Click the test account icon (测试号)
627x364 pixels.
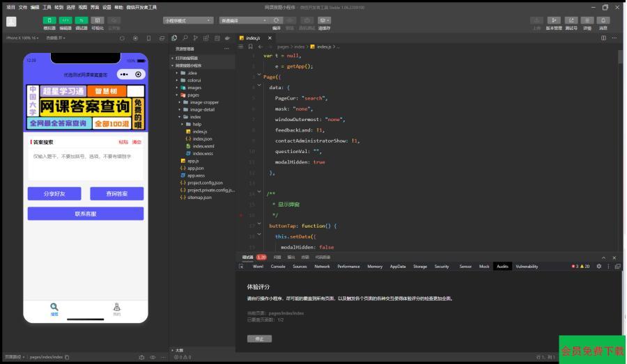[571, 20]
